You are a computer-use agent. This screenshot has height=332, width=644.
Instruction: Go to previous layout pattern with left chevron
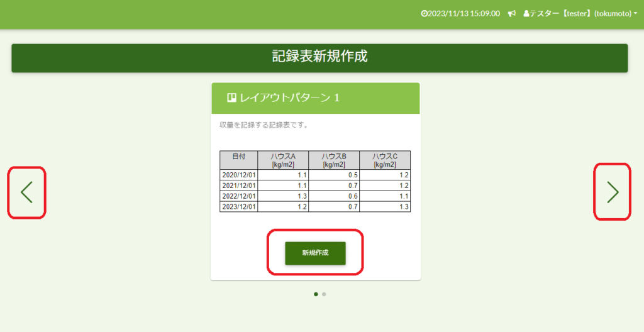pos(26,192)
